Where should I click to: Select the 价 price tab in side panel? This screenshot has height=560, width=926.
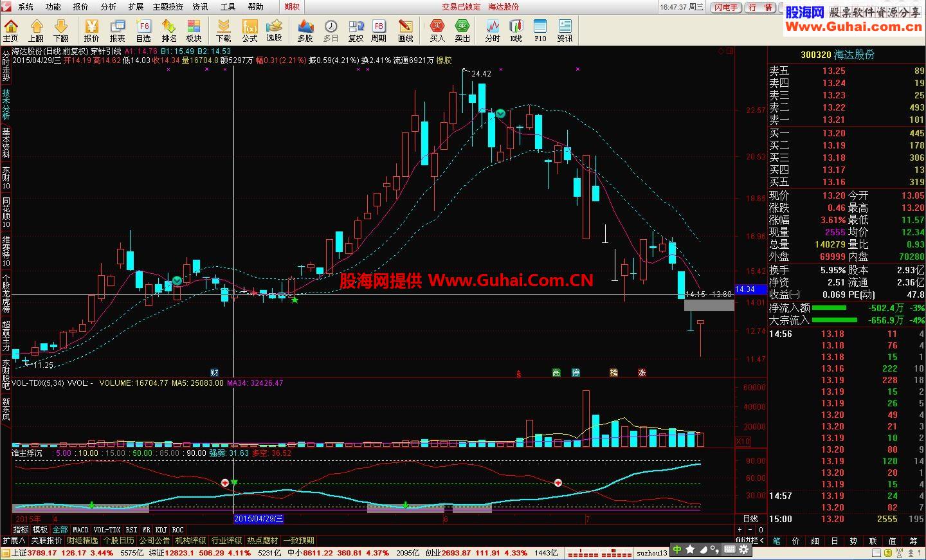pos(795,541)
